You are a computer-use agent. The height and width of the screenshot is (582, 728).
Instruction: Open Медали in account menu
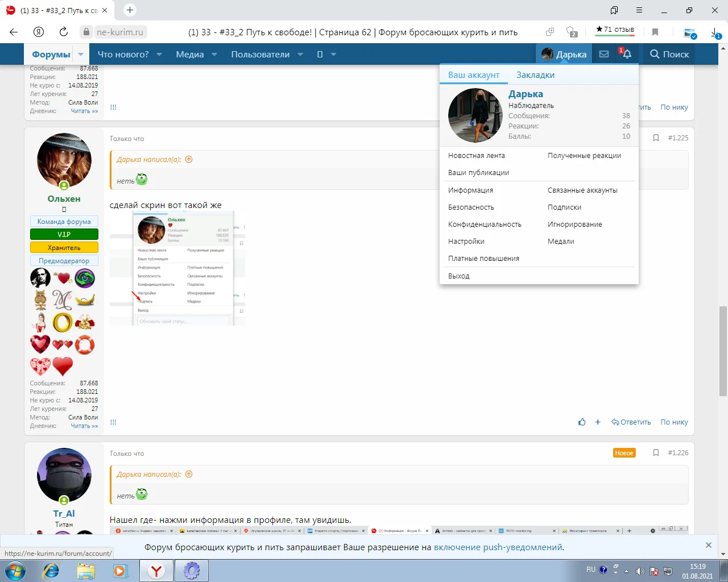click(x=561, y=242)
